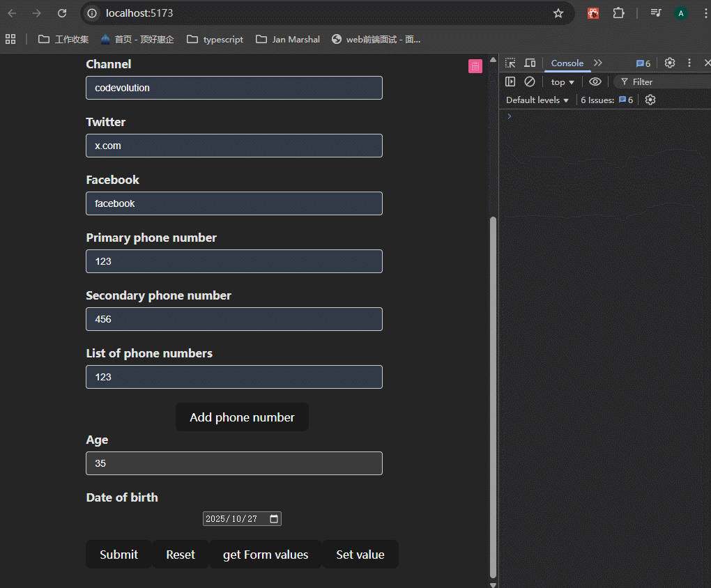Click the pink React Hook Form devtools icon
Screen dimensions: 711x588
tap(475, 66)
